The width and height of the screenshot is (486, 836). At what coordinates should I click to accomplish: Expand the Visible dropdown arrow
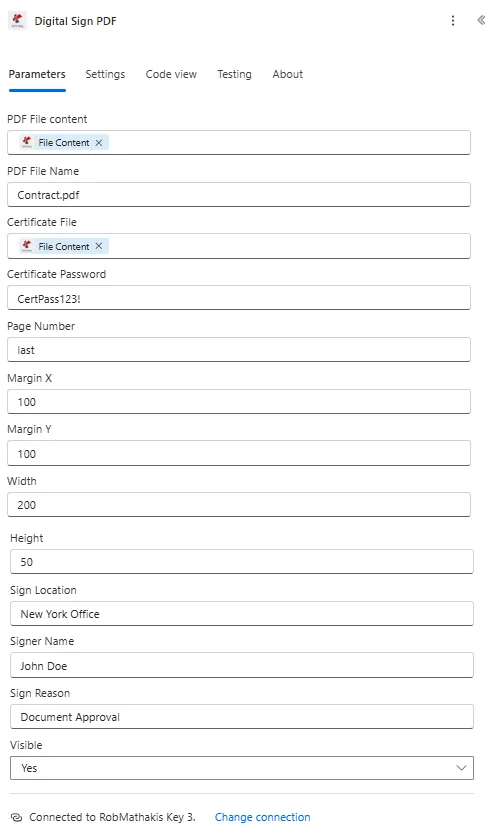click(461, 768)
